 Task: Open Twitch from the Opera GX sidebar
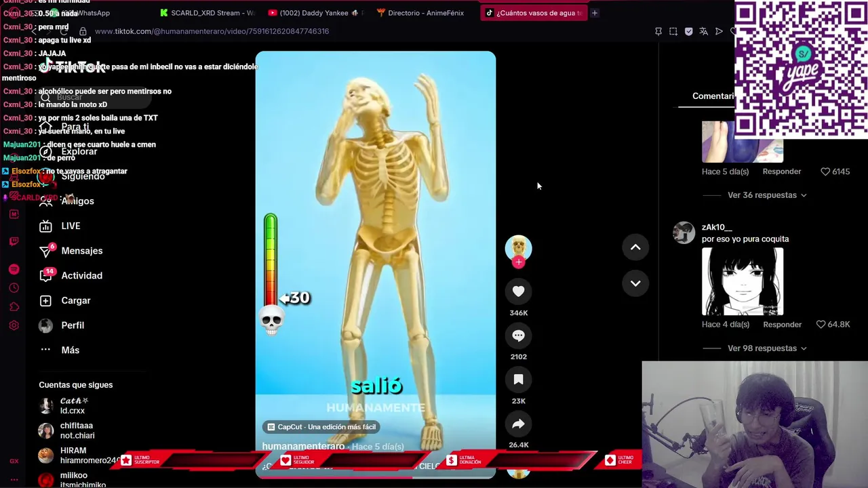14,241
